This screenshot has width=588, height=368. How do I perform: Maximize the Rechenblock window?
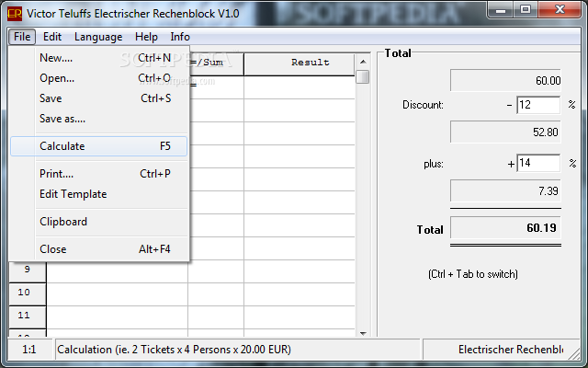click(x=526, y=10)
